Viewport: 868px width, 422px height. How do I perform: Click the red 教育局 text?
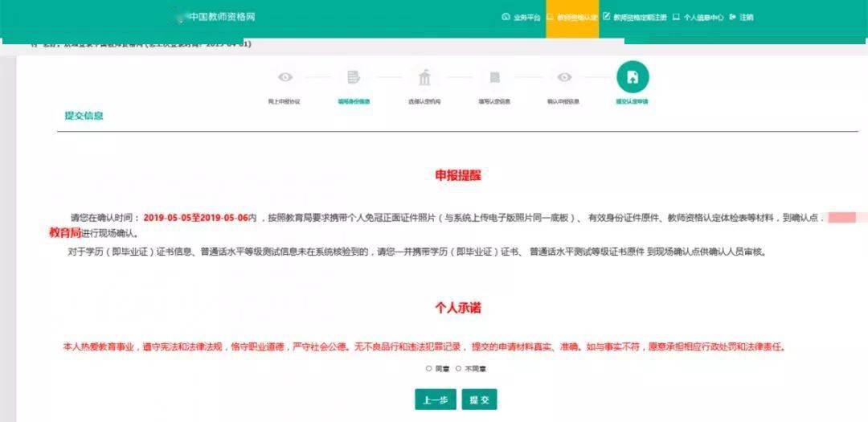tap(65, 232)
